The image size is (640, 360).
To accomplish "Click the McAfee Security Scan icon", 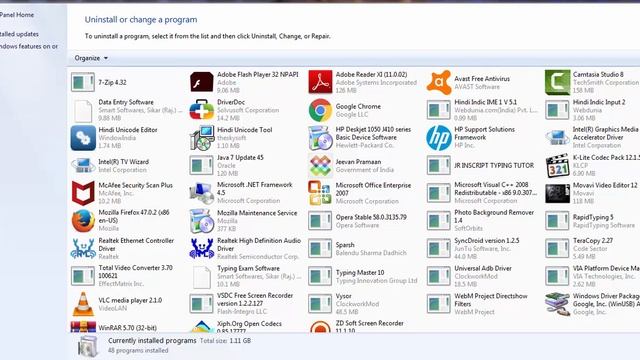I will [x=83, y=193].
